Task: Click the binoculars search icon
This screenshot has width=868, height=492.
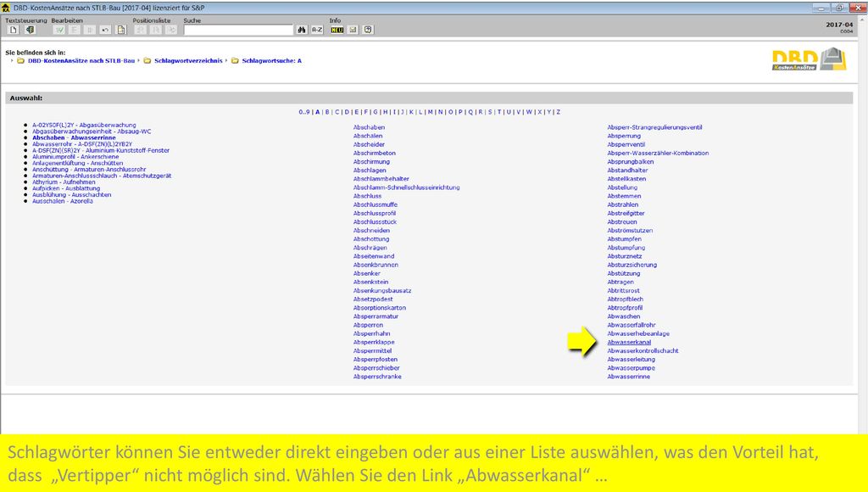Action: point(302,30)
